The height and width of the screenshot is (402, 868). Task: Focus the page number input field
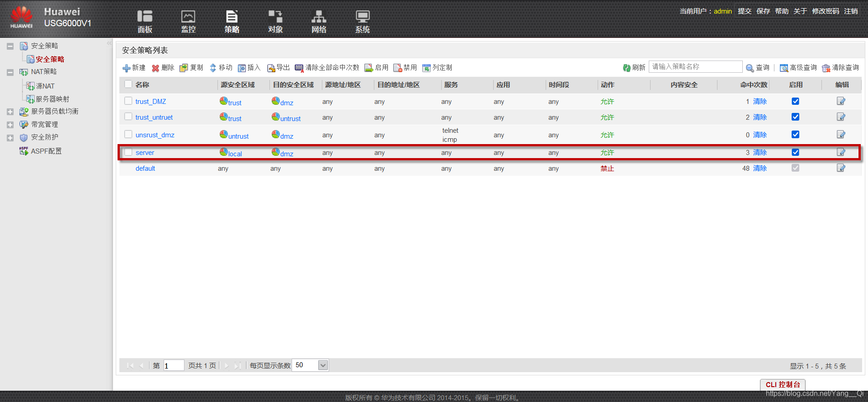[x=174, y=365]
